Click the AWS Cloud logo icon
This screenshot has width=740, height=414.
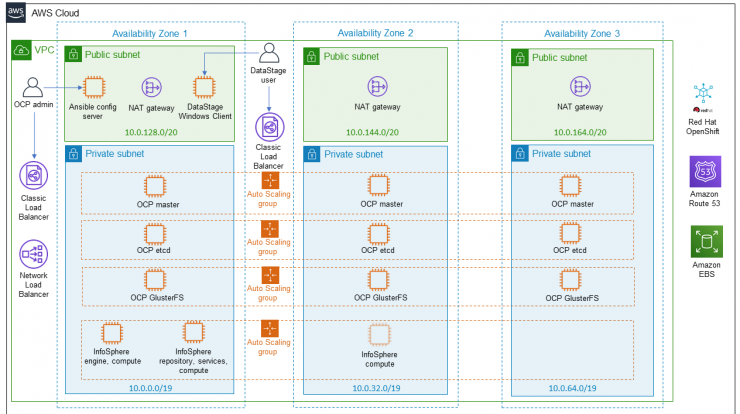(x=16, y=13)
